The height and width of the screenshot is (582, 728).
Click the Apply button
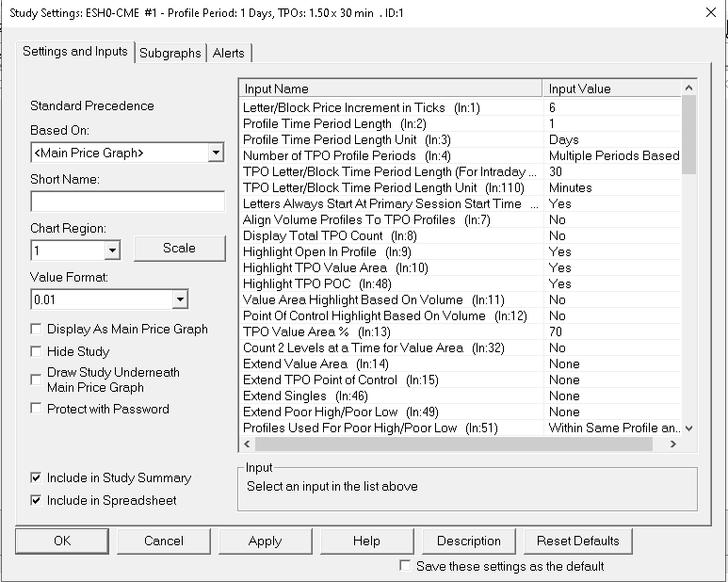[x=265, y=542]
